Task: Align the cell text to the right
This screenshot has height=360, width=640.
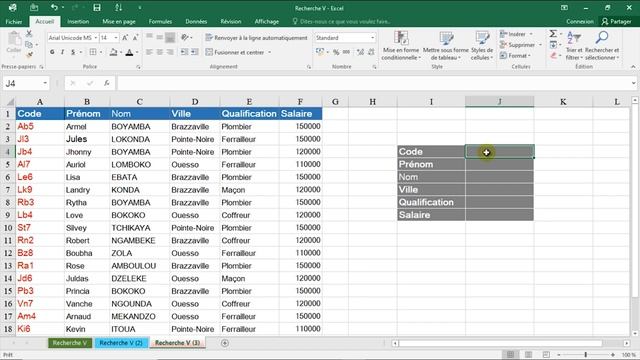Action: [x=170, y=52]
